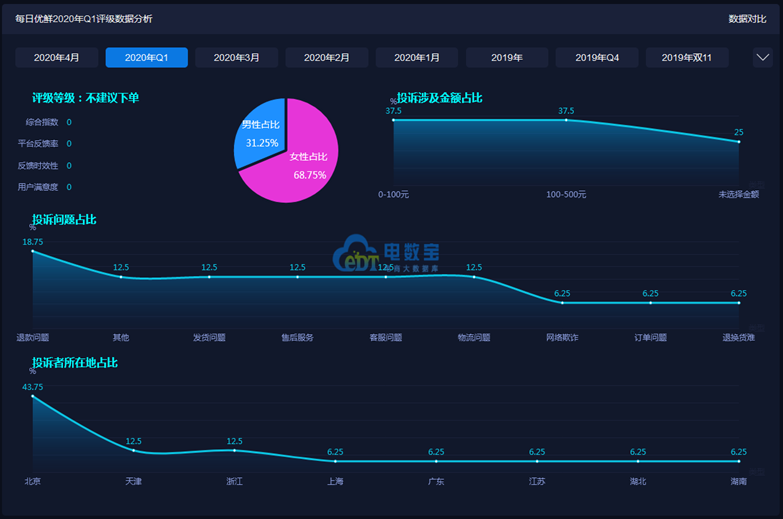Expand the period list chevron
The width and height of the screenshot is (783, 519).
[763, 57]
